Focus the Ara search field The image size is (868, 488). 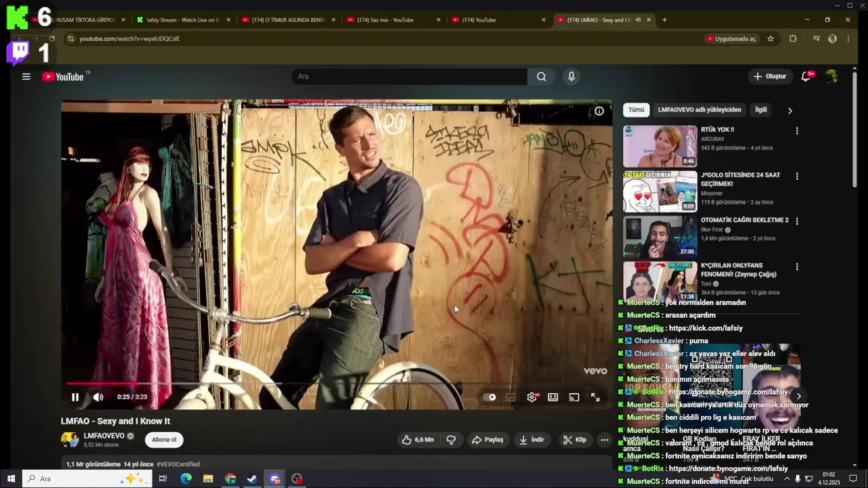point(410,77)
